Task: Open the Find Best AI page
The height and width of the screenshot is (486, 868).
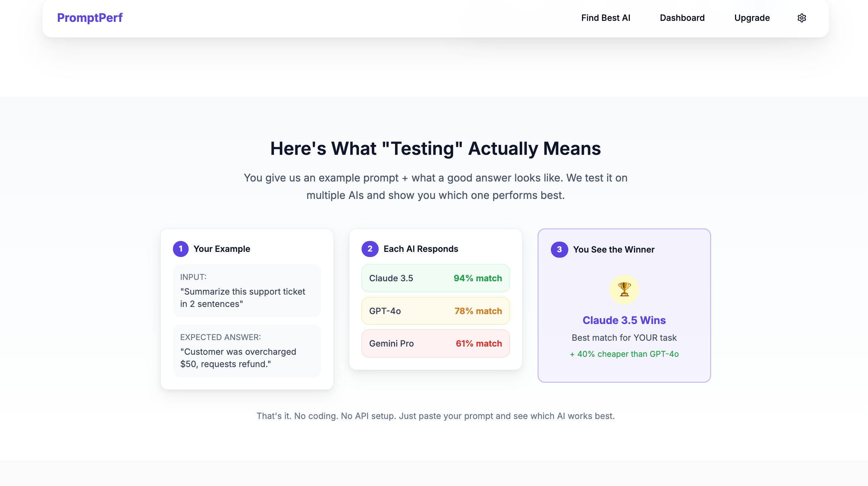Action: [x=606, y=18]
